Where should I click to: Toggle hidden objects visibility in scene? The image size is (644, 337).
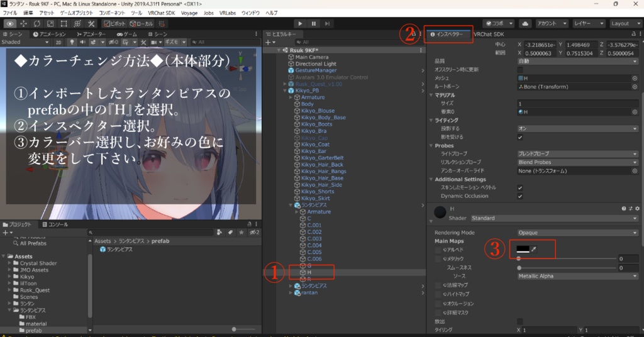[113, 42]
